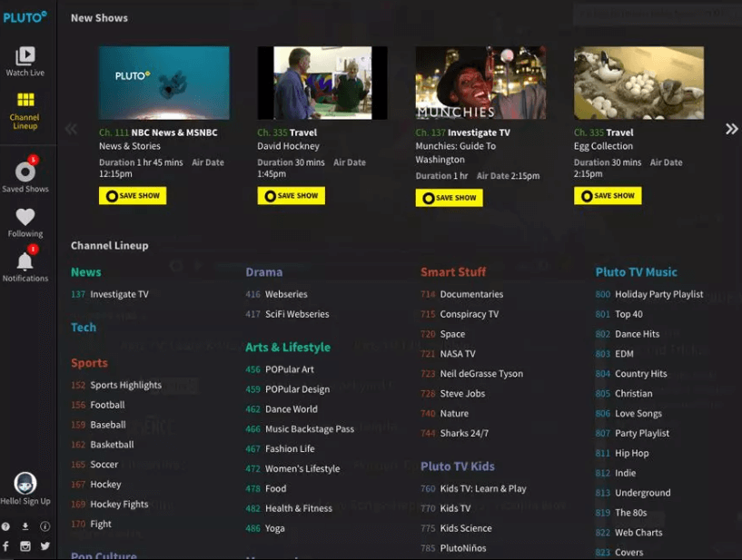742x560 pixels.
Task: Open the Pluto TV Kids category heading
Action: (458, 467)
